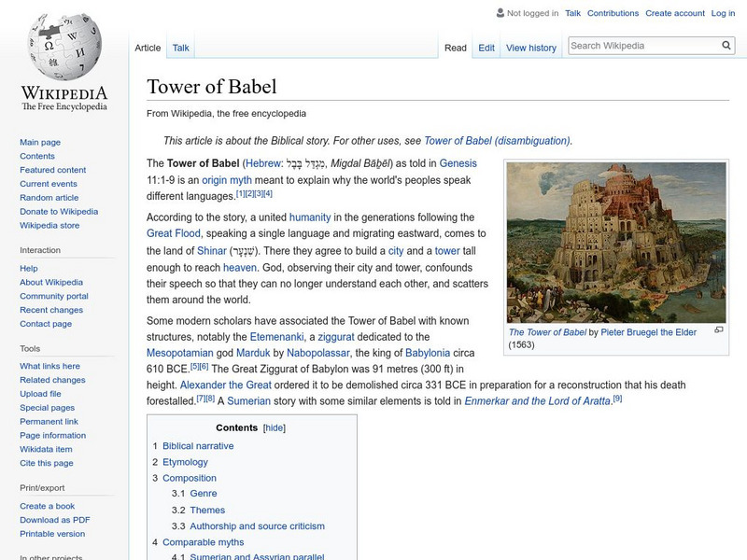Open the Etemenanki link

coord(276,337)
